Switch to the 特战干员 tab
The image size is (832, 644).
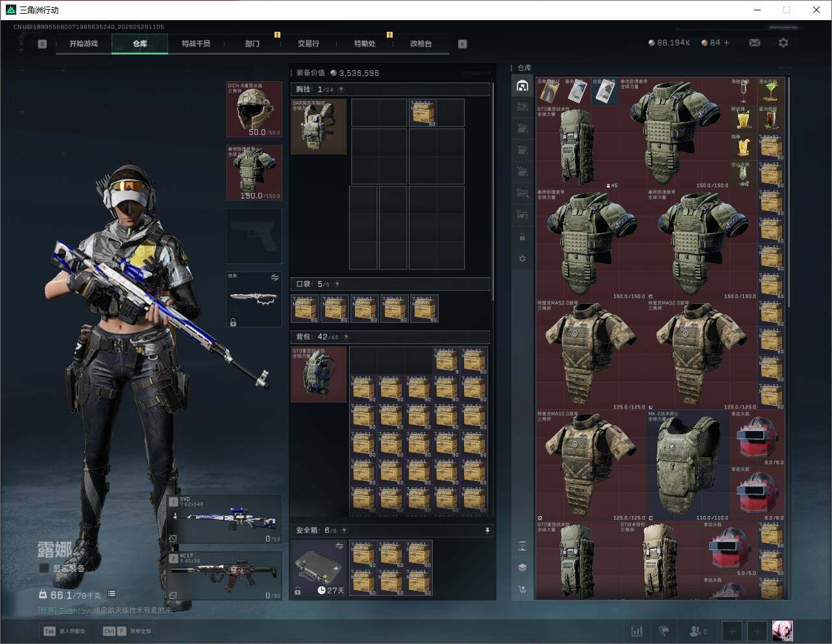point(196,44)
